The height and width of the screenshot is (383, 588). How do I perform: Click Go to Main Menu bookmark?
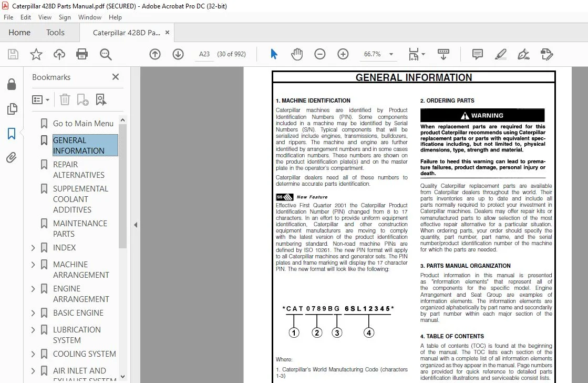point(83,124)
